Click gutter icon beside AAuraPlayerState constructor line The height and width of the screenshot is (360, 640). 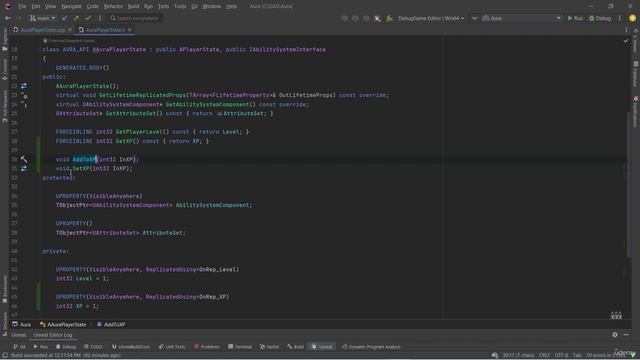click(x=24, y=86)
